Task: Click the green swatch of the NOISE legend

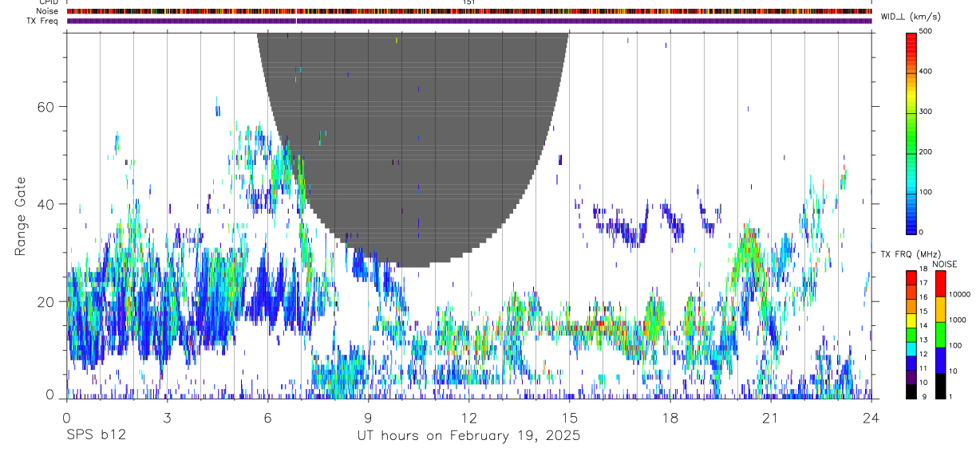Action: 940,335
